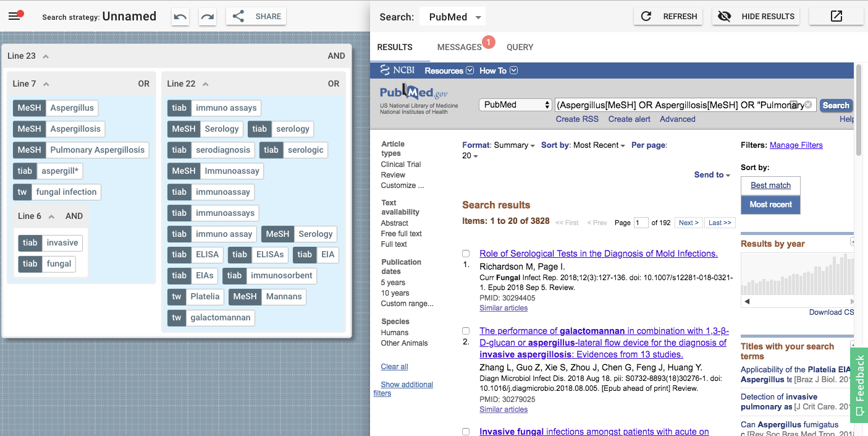The height and width of the screenshot is (436, 868).
Task: Switch to the Query tab
Action: pyautogui.click(x=520, y=47)
